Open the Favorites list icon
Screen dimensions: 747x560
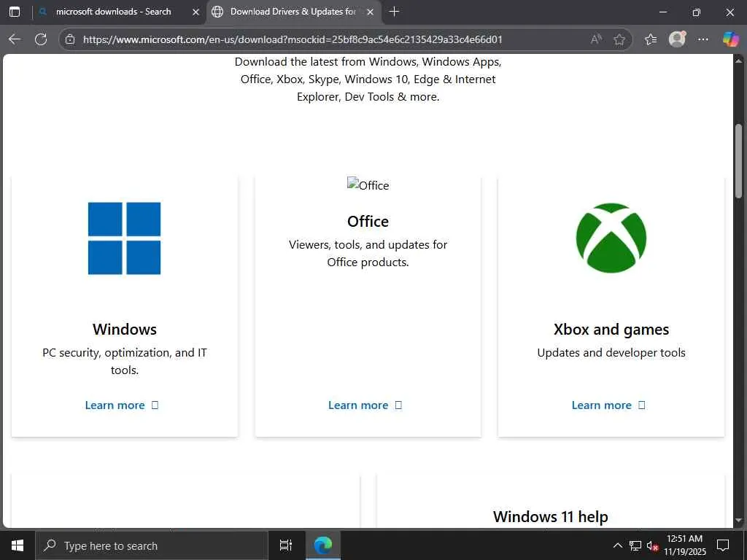coord(650,39)
